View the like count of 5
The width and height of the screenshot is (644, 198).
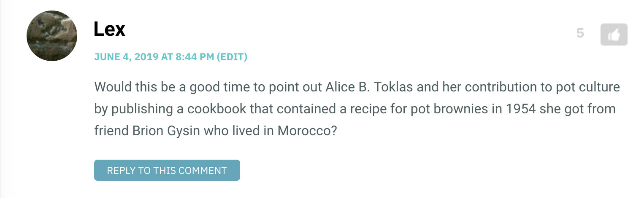click(x=580, y=33)
